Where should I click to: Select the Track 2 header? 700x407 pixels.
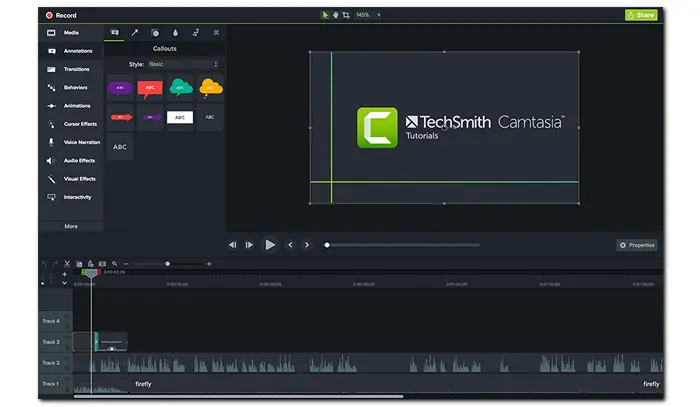55,363
